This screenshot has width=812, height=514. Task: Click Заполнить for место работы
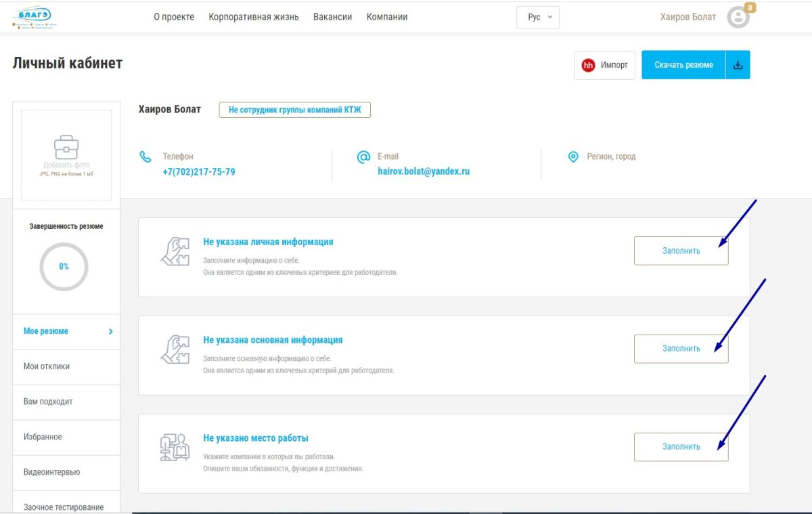681,447
